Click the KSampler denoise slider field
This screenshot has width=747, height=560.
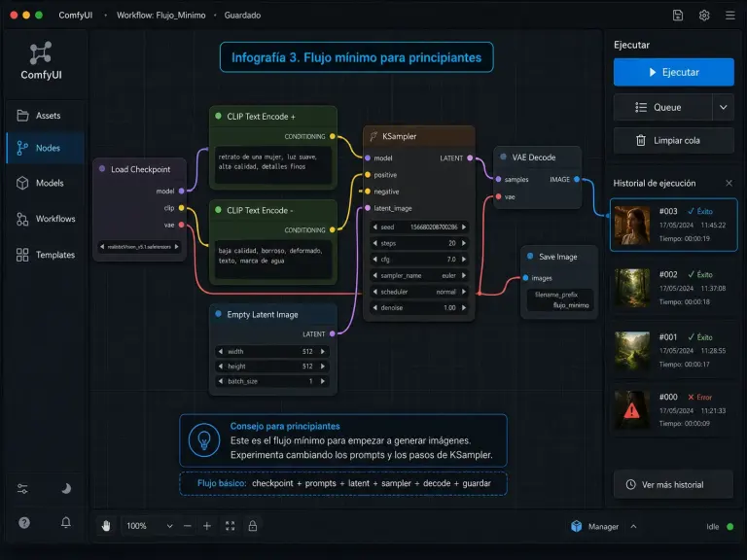(419, 308)
